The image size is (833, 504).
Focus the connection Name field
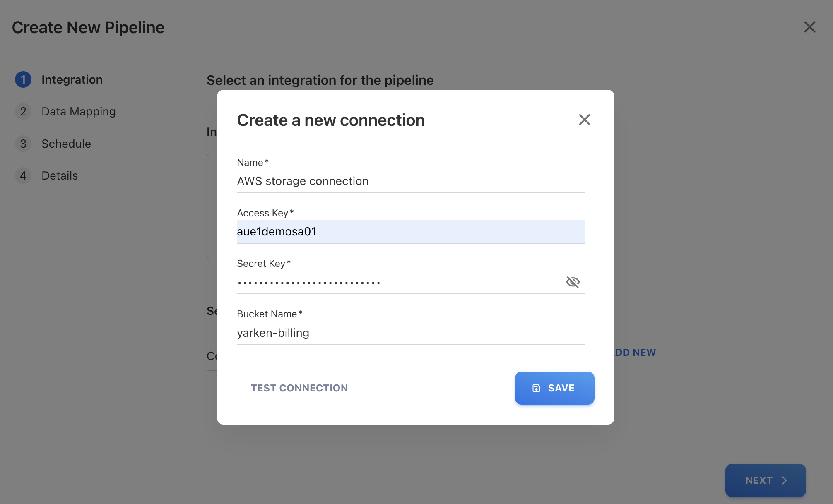(410, 181)
